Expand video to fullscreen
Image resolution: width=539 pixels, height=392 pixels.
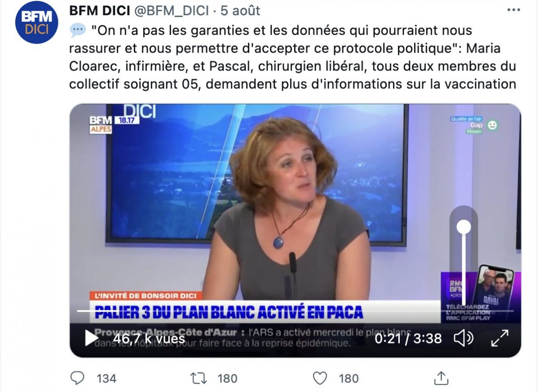(x=500, y=338)
